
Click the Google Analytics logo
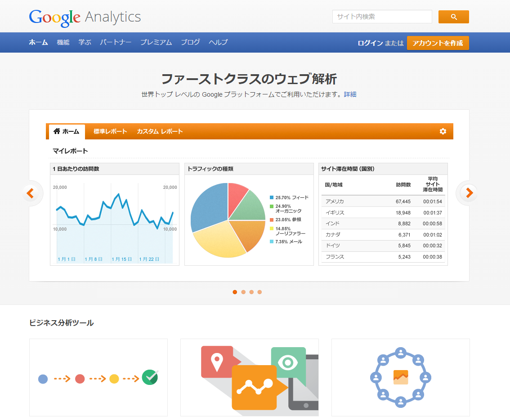(x=85, y=18)
